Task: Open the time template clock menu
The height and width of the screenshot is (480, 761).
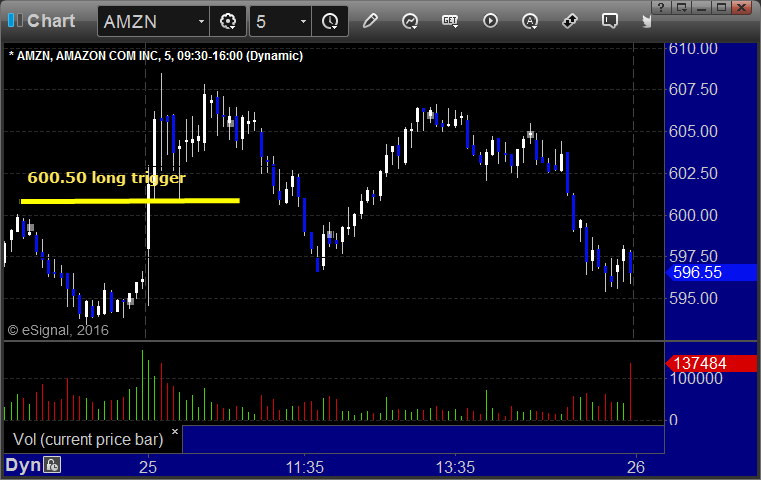Action: [330, 21]
